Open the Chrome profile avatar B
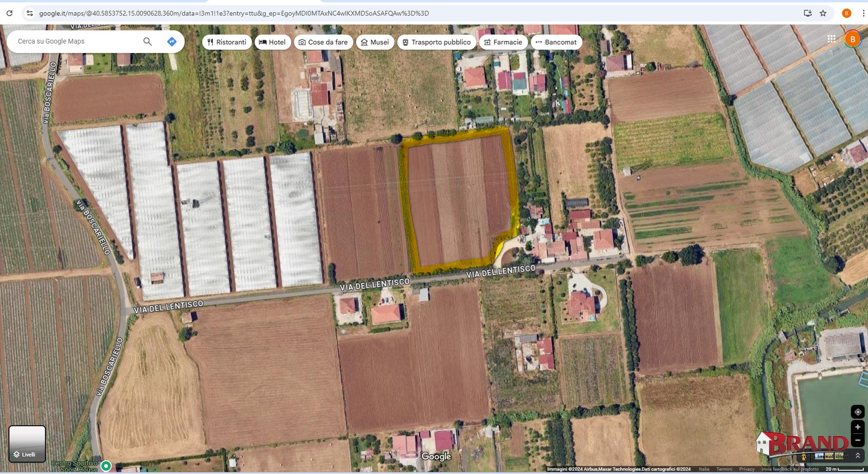Image resolution: width=868 pixels, height=474 pixels. [846, 13]
